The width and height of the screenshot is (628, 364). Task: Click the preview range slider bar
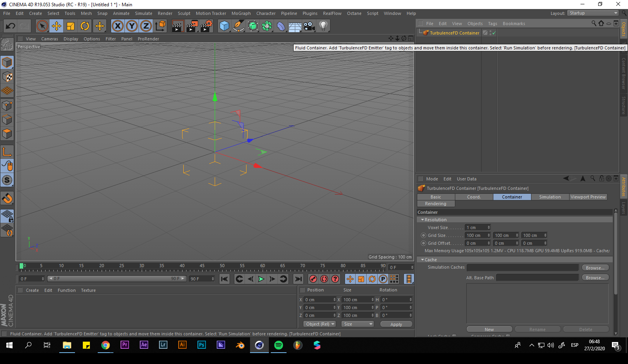(x=117, y=278)
